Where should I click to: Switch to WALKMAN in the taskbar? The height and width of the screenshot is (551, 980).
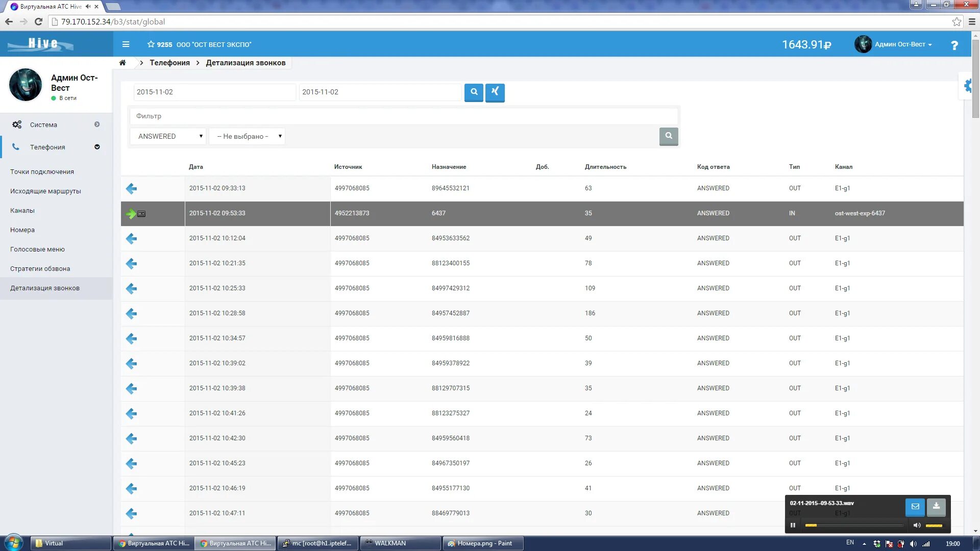(x=400, y=543)
